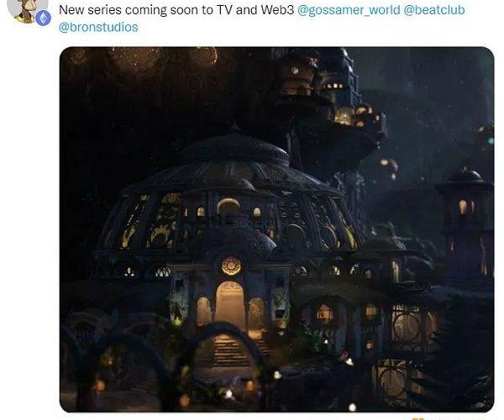Select the tweet text about new series
Image resolution: width=504 pixels, height=420 pixels.
pyautogui.click(x=261, y=18)
